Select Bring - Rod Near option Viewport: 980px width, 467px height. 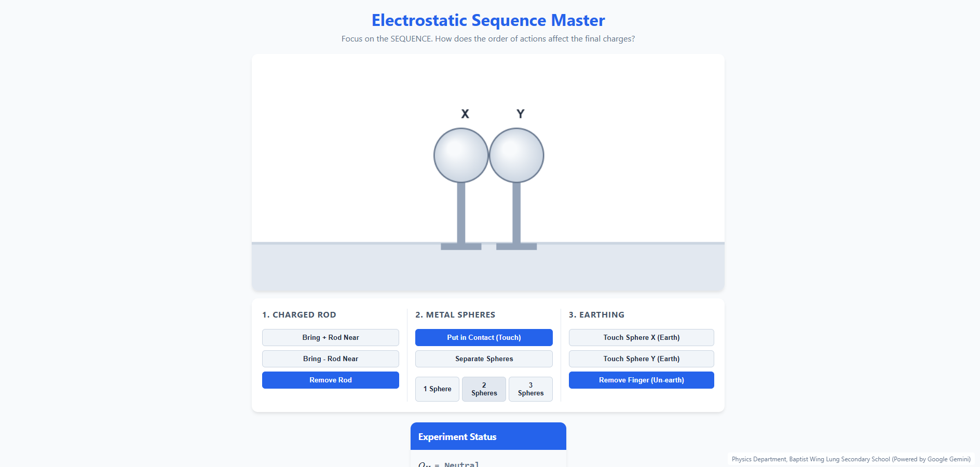pos(331,359)
